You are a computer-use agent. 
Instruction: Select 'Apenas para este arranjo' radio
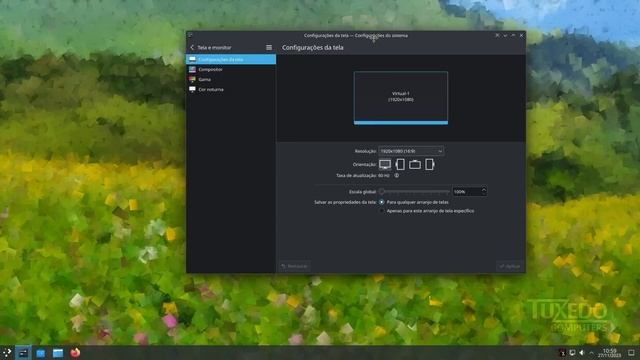coord(382,211)
